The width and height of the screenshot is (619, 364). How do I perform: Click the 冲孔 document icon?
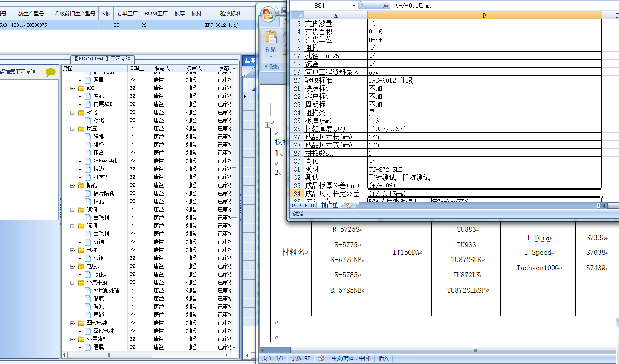pos(88,96)
